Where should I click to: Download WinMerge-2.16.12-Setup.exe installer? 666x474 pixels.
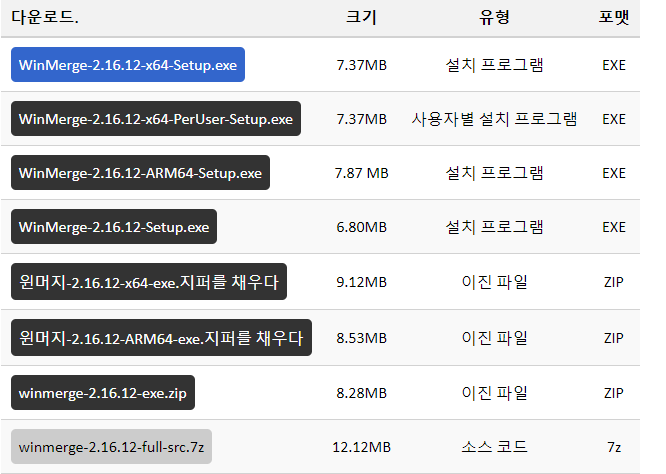[114, 226]
